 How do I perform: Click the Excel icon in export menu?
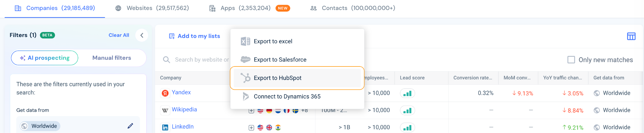245,41
